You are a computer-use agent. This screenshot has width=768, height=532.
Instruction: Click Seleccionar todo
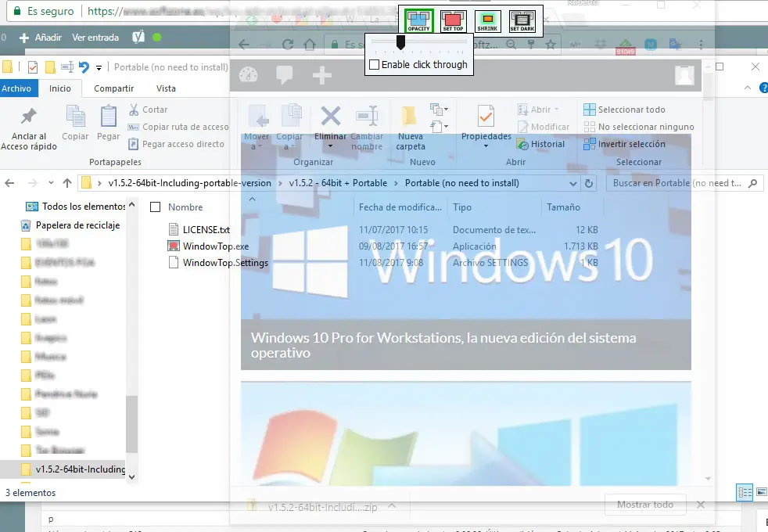[625, 110]
